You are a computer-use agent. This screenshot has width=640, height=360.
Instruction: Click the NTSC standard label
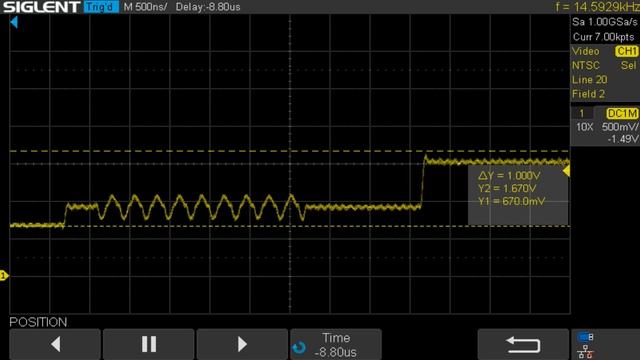click(x=586, y=65)
